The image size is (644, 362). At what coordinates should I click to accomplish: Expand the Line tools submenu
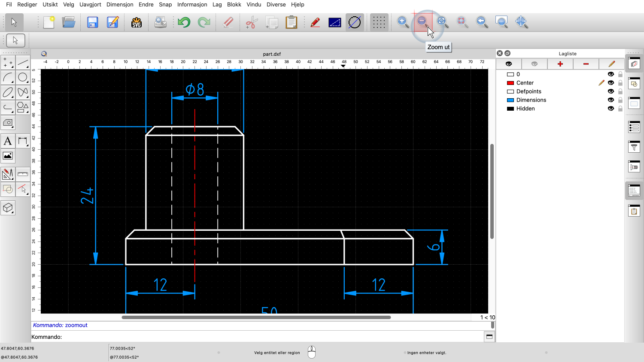point(23,63)
